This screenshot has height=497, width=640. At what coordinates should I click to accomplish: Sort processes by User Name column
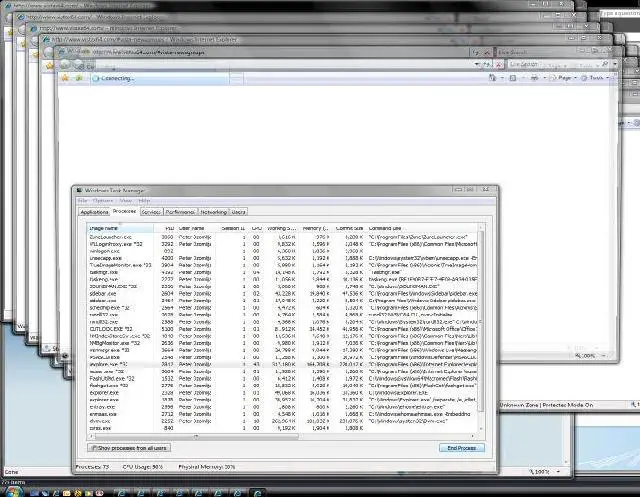pos(195,228)
